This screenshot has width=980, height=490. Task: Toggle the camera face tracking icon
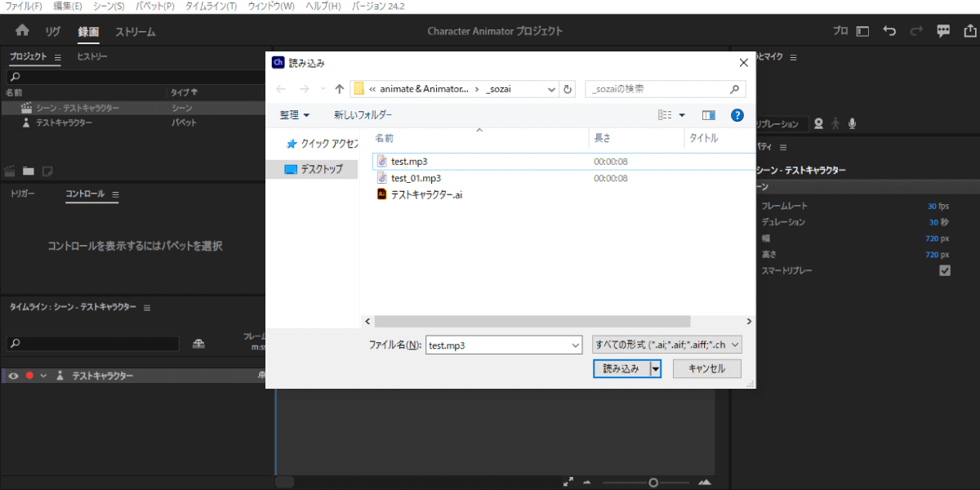pyautogui.click(x=818, y=124)
